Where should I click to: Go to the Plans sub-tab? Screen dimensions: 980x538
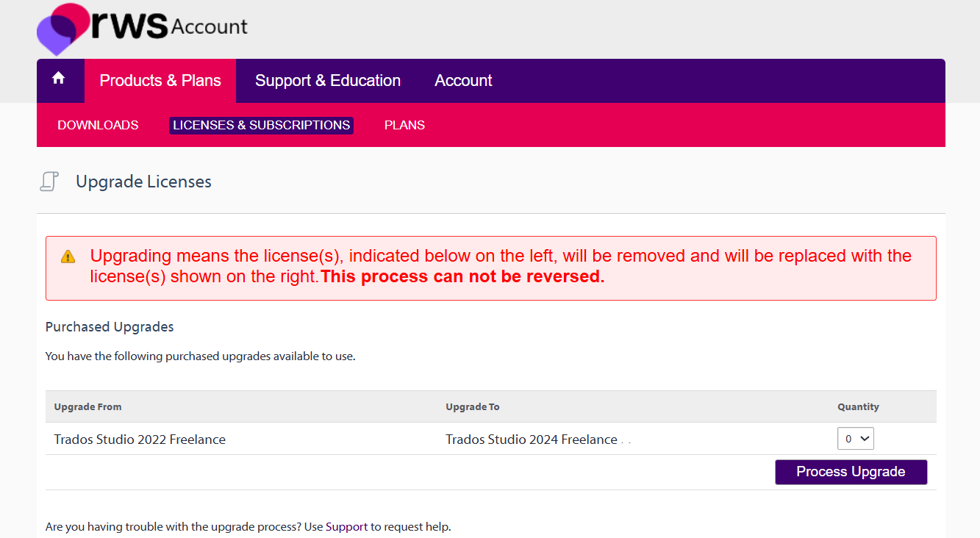[404, 125]
